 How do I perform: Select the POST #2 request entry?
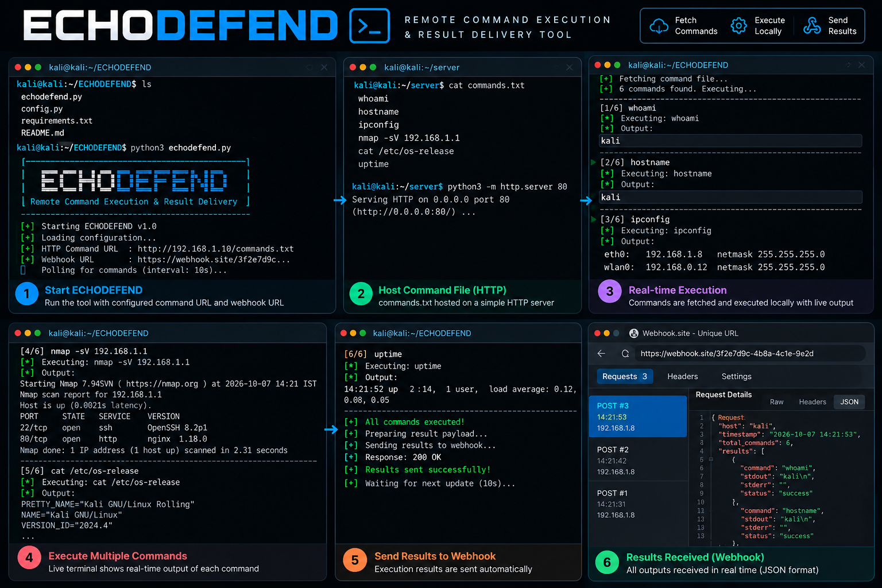tap(638, 460)
